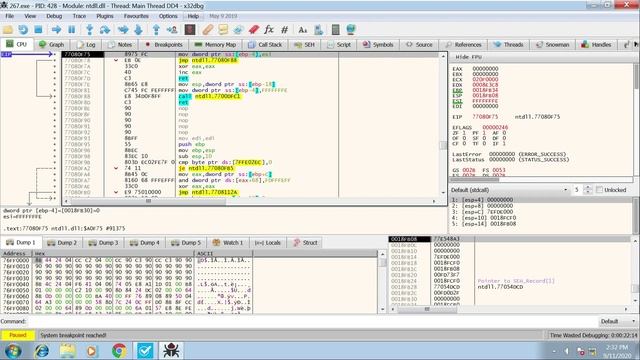Open Google Chrome from the taskbar
Image resolution: width=640 pixels, height=360 pixels.
point(119,351)
